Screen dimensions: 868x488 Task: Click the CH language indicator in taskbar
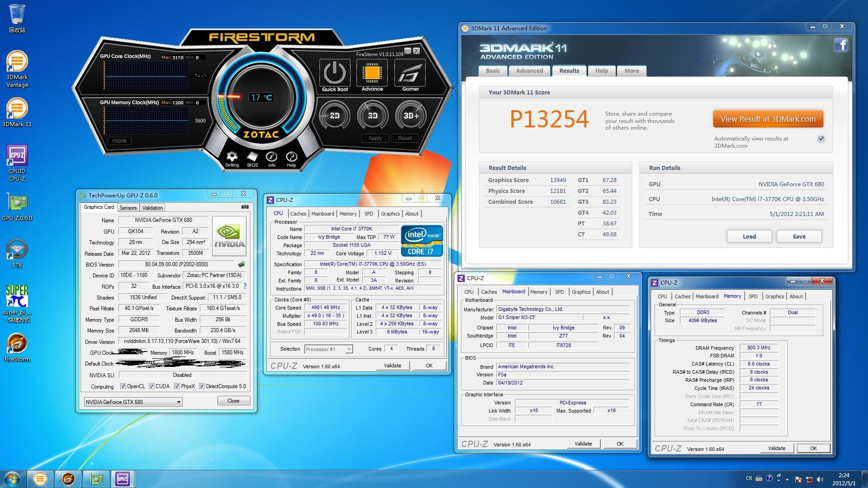pyautogui.click(x=749, y=478)
